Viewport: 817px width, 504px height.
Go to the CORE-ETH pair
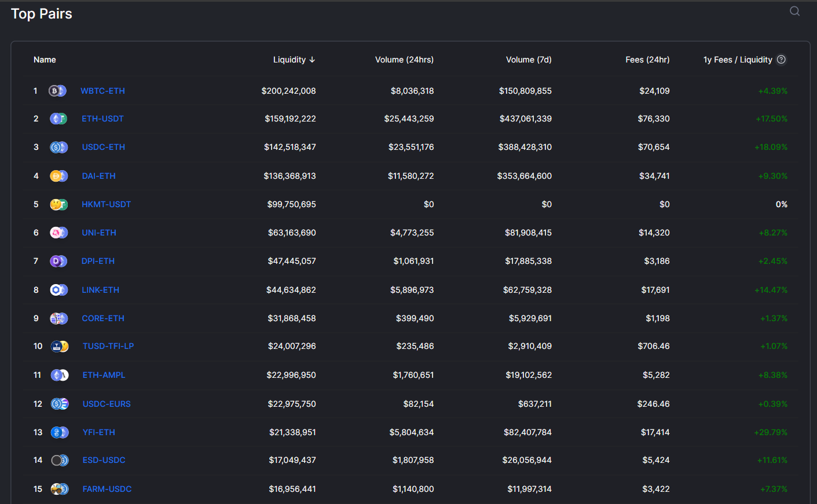tap(103, 318)
